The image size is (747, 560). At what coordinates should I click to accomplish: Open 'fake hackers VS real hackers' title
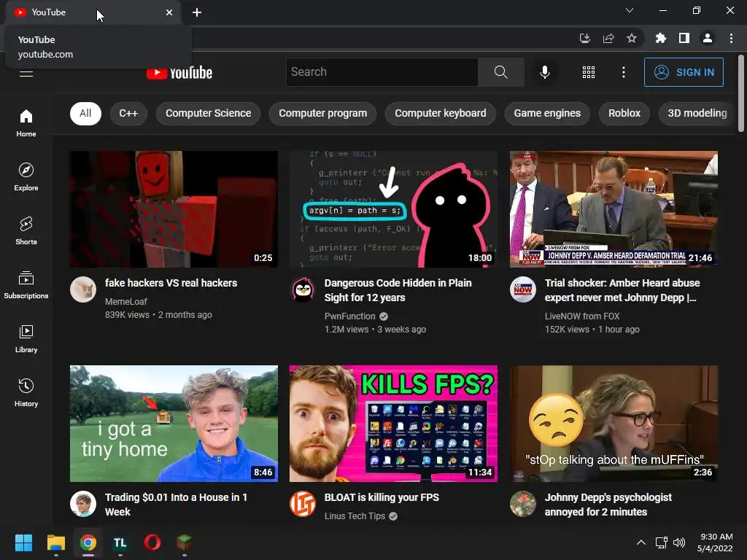click(171, 283)
